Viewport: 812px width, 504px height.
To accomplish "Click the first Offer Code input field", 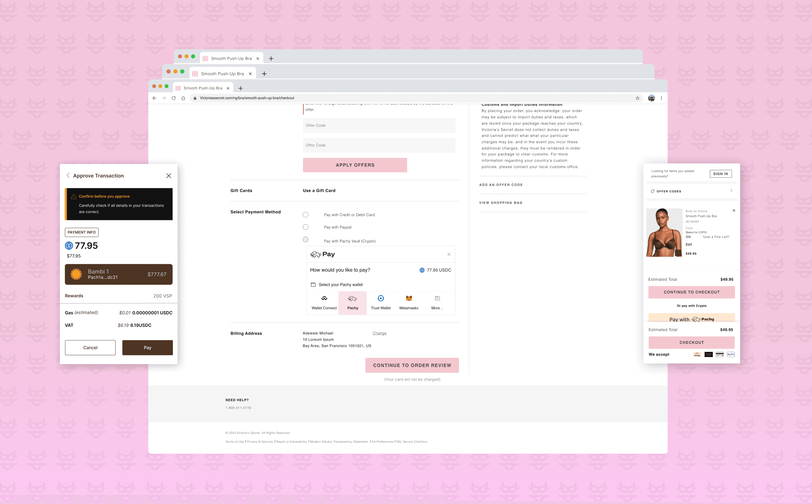I will click(x=379, y=126).
